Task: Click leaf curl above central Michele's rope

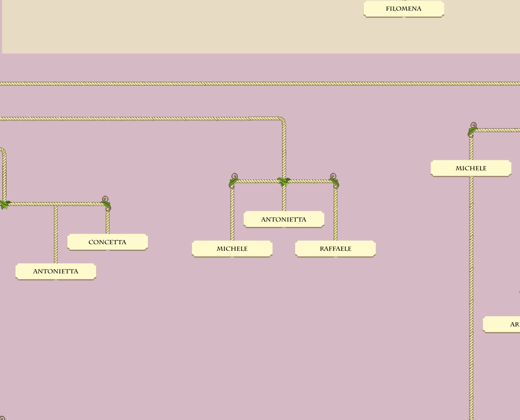Action: (234, 181)
